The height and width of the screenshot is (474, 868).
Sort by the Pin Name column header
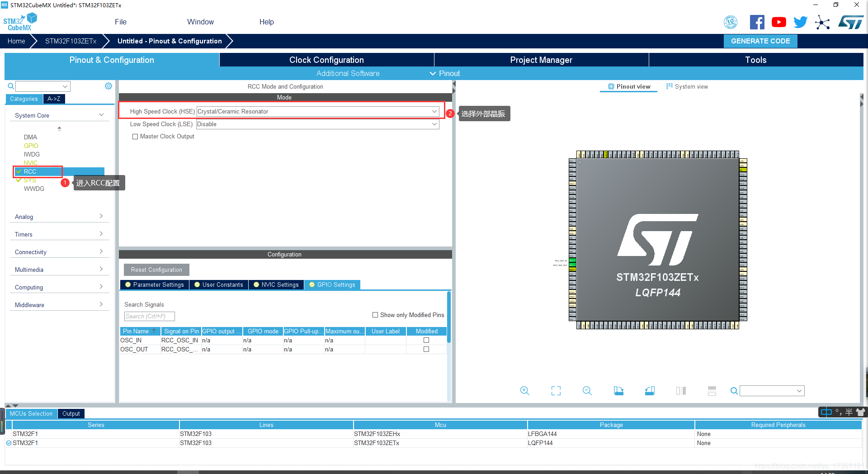(140, 331)
